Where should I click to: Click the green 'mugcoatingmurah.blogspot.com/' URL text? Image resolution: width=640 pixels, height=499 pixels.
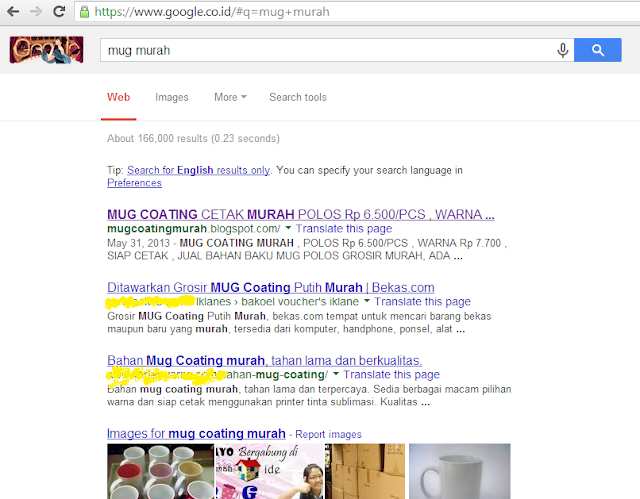pos(193,228)
